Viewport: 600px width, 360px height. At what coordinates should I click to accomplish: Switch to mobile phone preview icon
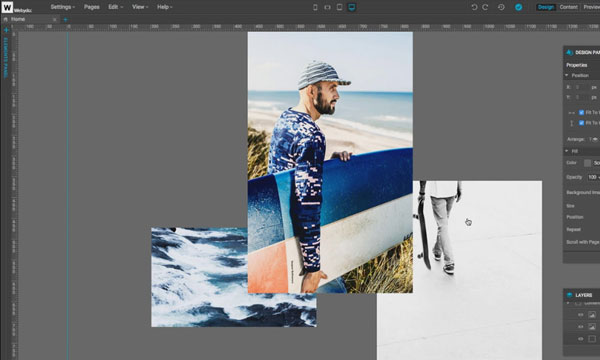click(315, 7)
